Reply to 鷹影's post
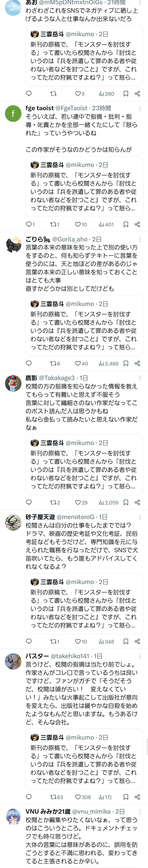The width and height of the screenshot is (148, 868). point(29,502)
